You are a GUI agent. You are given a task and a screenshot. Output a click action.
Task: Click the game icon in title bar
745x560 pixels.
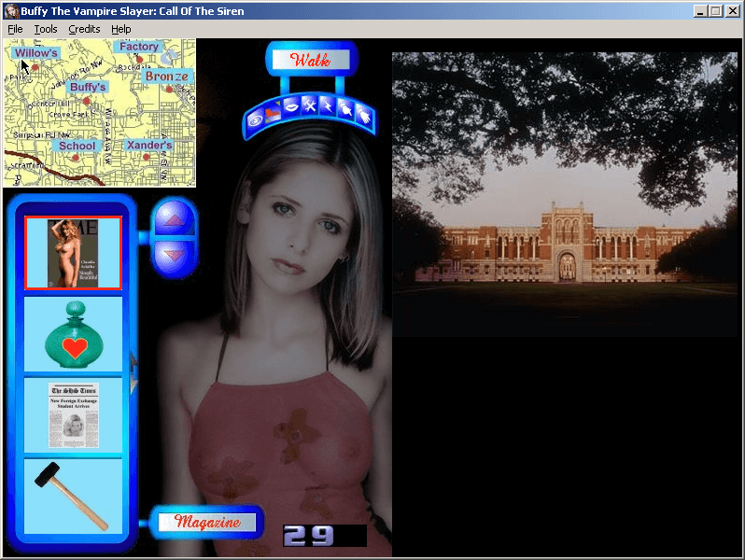12,11
